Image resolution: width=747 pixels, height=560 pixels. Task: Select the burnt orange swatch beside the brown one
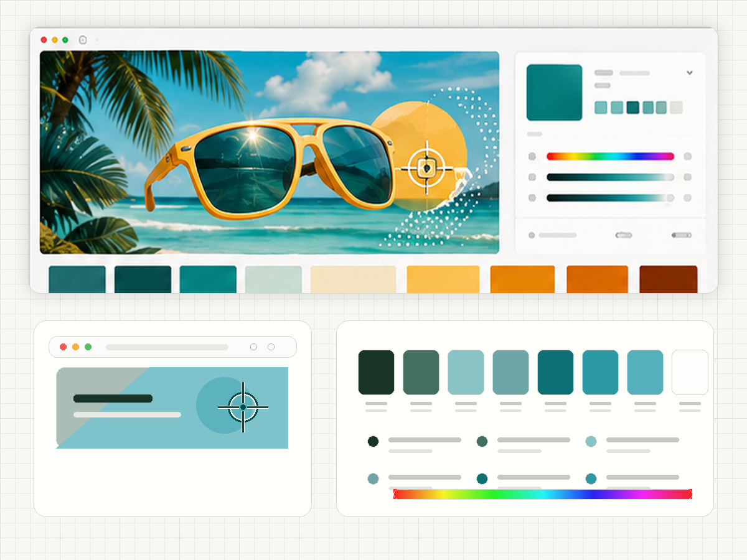(597, 279)
